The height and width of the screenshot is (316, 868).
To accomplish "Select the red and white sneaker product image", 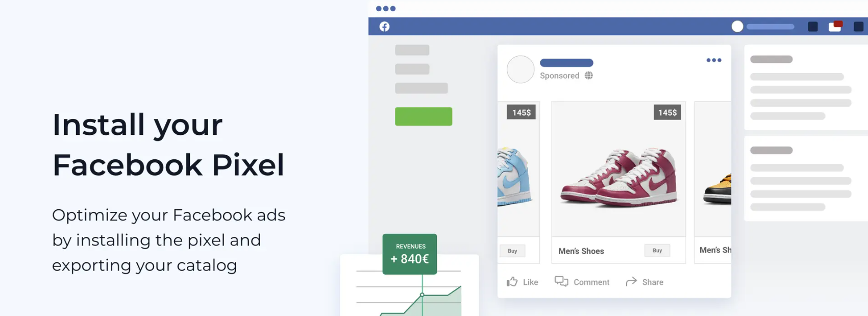I will point(618,177).
